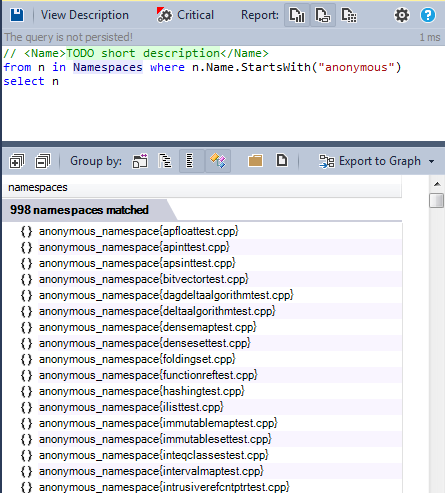Open query settings gear icon
Image resolution: width=445 pixels, height=493 pixels.
click(402, 15)
